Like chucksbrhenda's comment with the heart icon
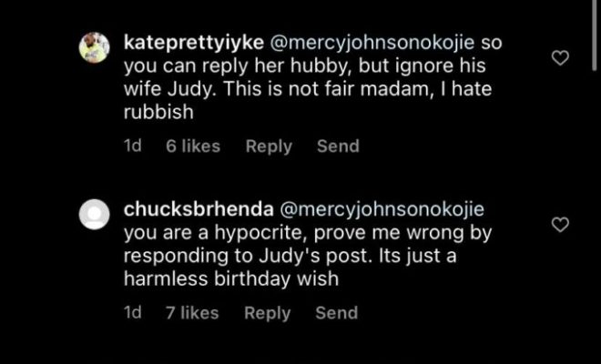This screenshot has height=364, width=601. coord(562,225)
